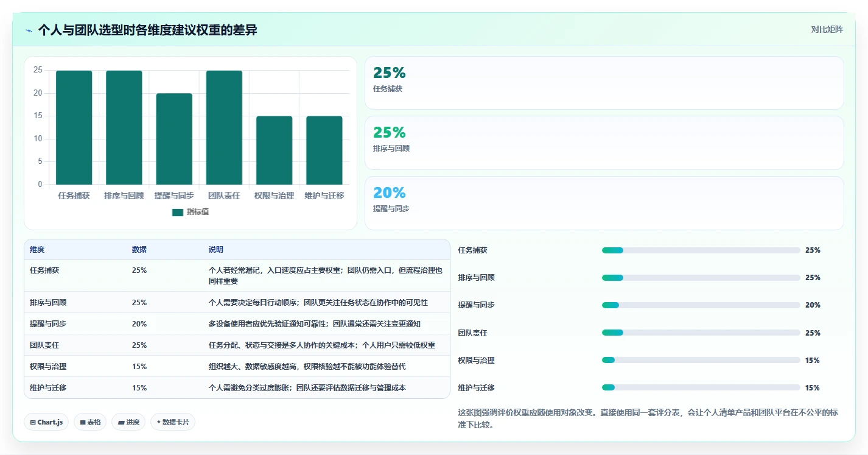Toggle the 指标值 legend swatch

(x=178, y=212)
